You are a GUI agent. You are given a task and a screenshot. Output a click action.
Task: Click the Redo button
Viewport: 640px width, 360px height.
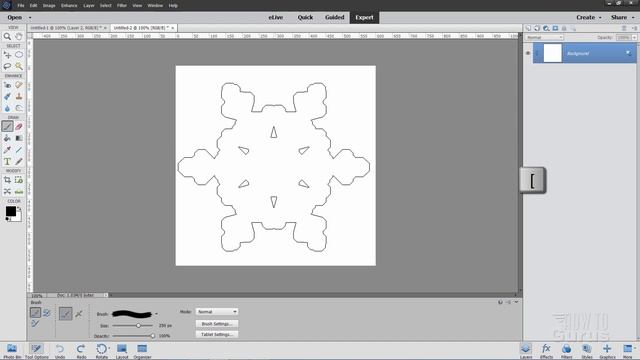[x=81, y=350]
